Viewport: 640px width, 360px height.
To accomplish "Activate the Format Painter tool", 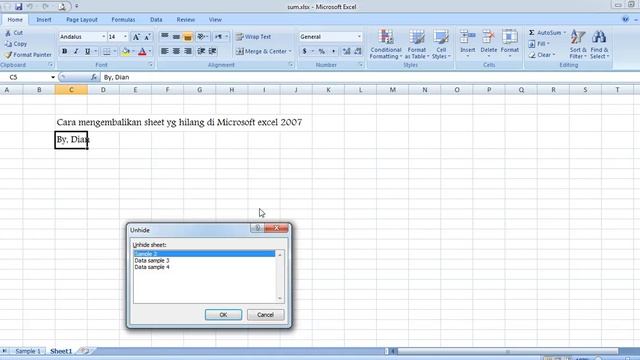I will pyautogui.click(x=28, y=55).
